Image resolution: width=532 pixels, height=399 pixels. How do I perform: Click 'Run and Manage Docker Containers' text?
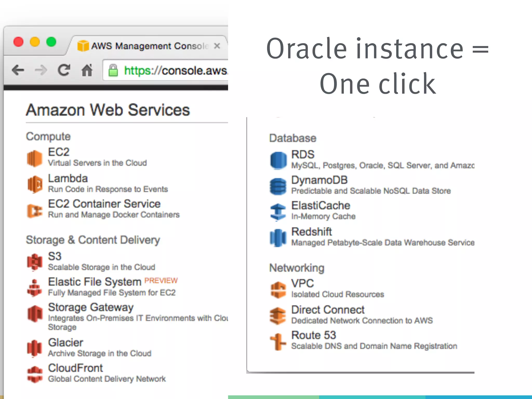coord(114,215)
